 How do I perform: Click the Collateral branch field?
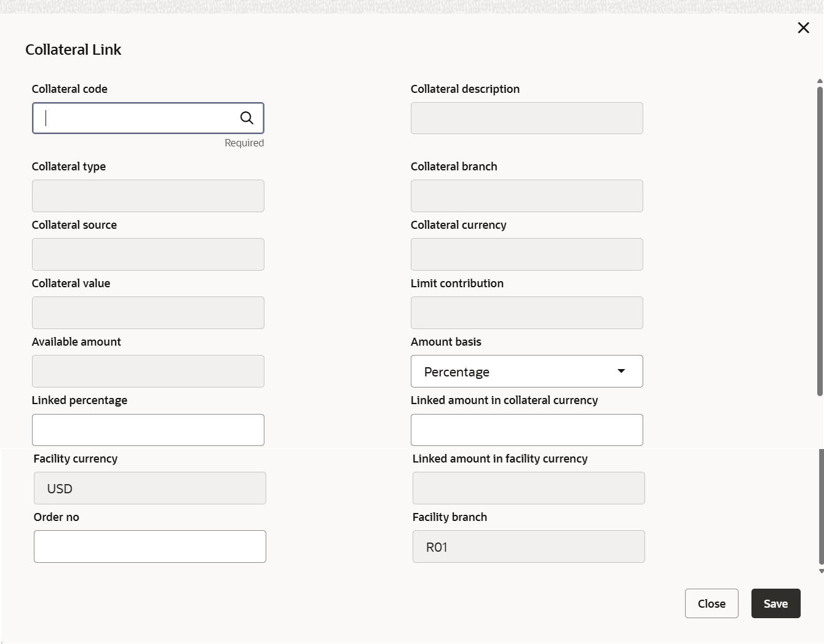click(526, 196)
